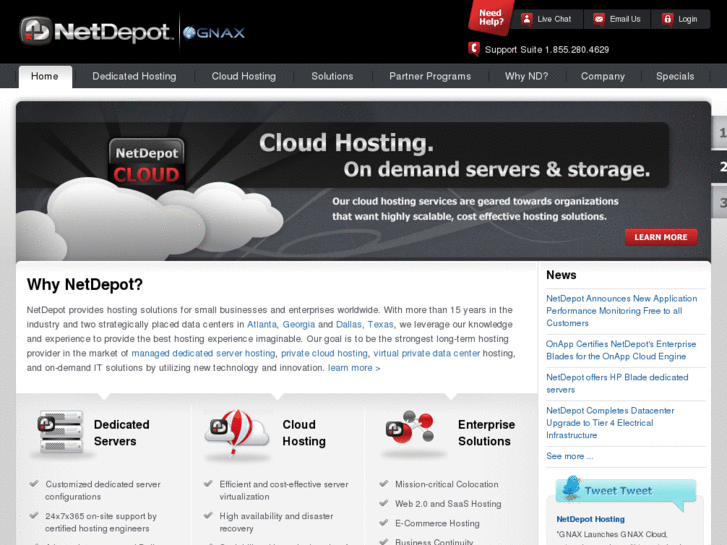The width and height of the screenshot is (727, 545).
Task: Click the learn more > link
Action: [354, 368]
